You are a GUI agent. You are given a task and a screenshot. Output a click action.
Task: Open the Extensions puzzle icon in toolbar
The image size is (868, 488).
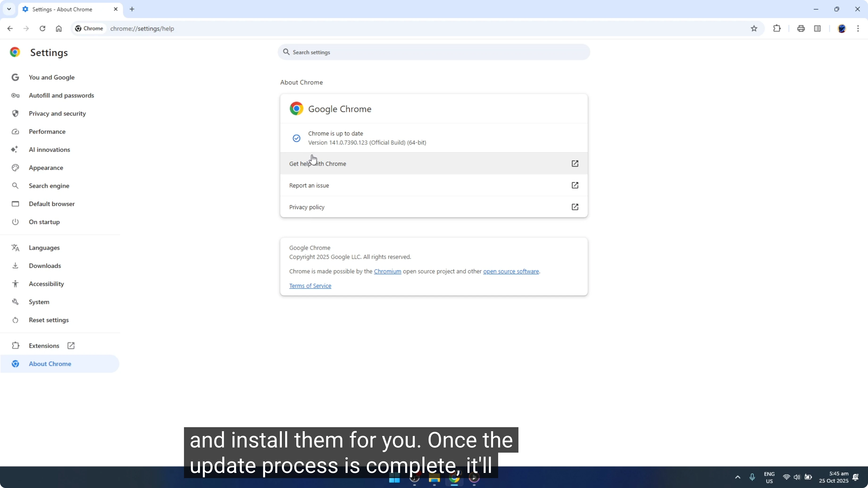[777, 28]
